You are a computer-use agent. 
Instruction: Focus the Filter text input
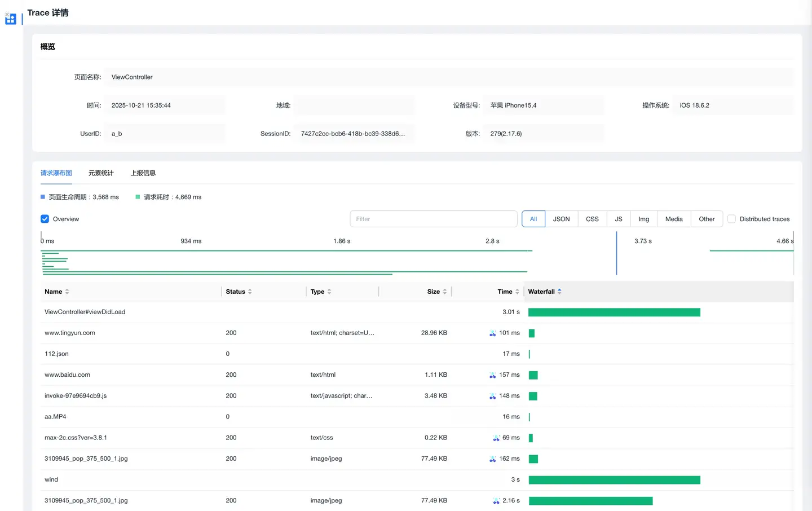point(433,219)
